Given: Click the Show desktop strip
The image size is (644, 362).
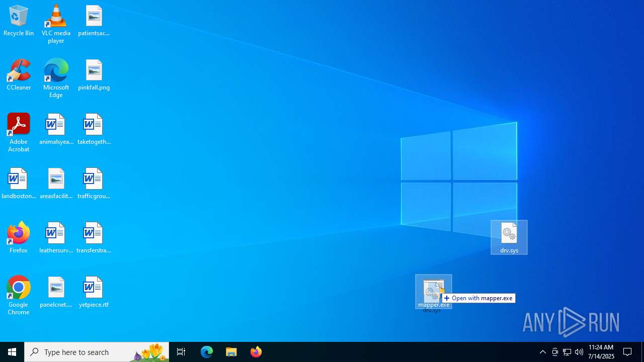Looking at the screenshot, I should (x=642, y=352).
